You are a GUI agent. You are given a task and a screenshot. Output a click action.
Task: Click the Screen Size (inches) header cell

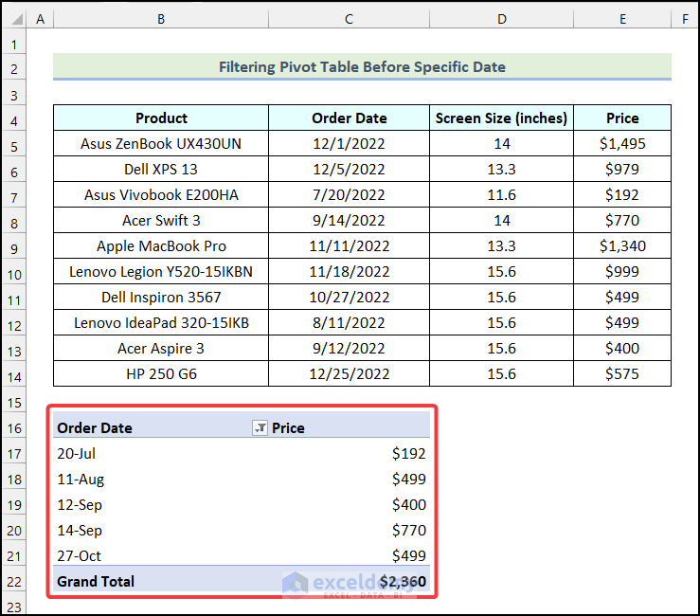(501, 118)
